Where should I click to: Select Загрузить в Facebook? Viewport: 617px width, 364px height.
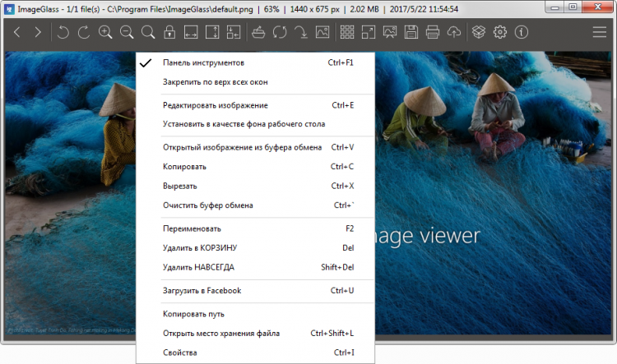tap(255, 291)
